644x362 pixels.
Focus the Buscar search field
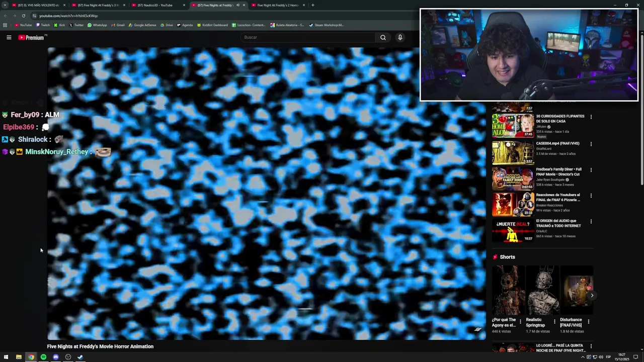(x=307, y=37)
